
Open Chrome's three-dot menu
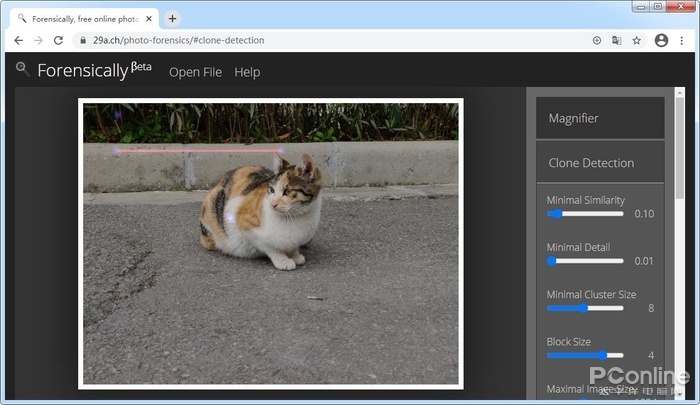[x=684, y=40]
